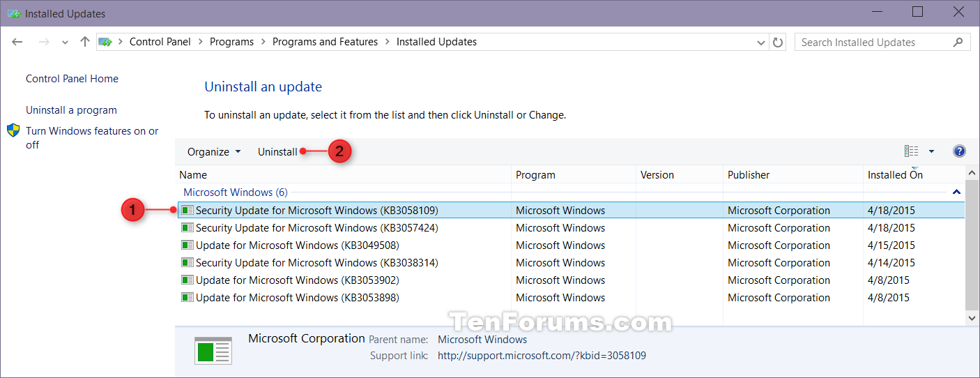Open Control Panel breadcrumb

click(x=160, y=42)
